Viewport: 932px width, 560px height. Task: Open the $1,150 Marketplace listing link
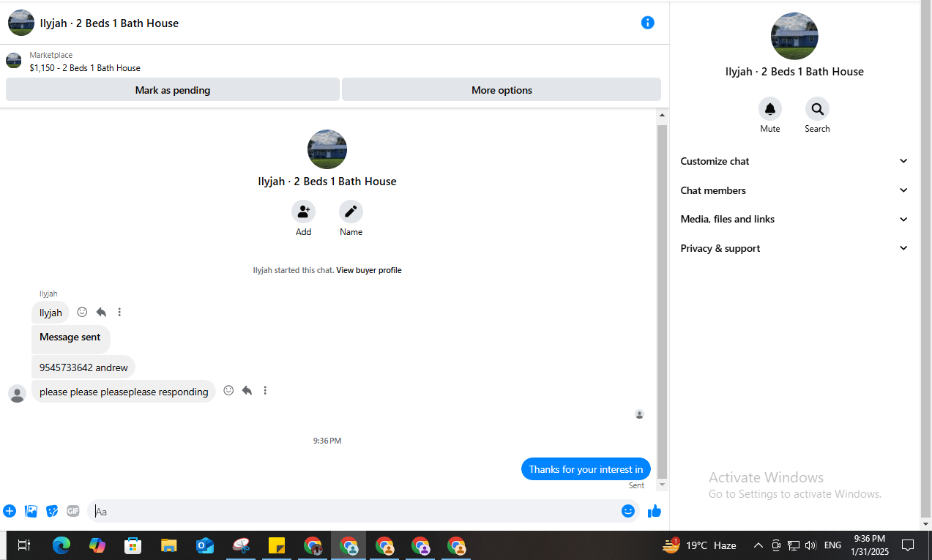coord(85,68)
